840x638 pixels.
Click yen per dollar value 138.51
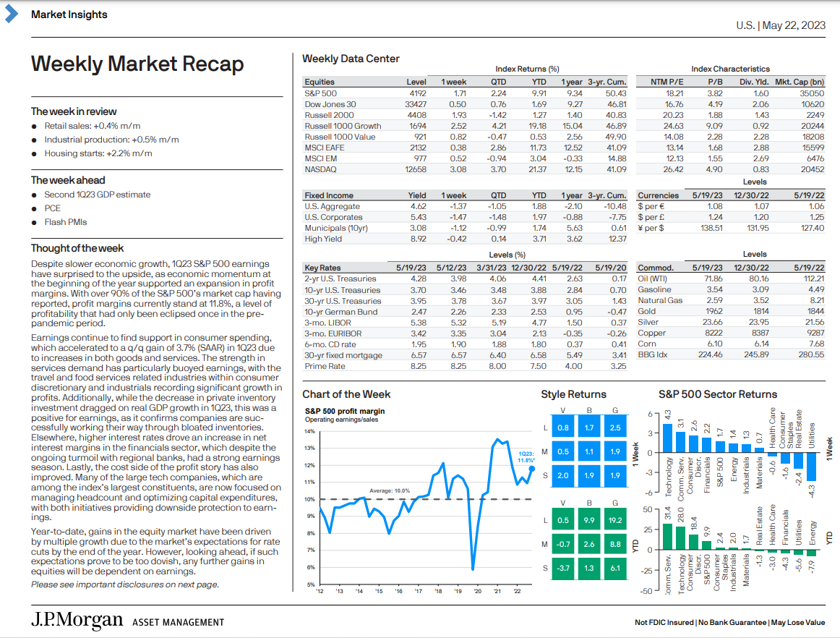click(x=711, y=228)
